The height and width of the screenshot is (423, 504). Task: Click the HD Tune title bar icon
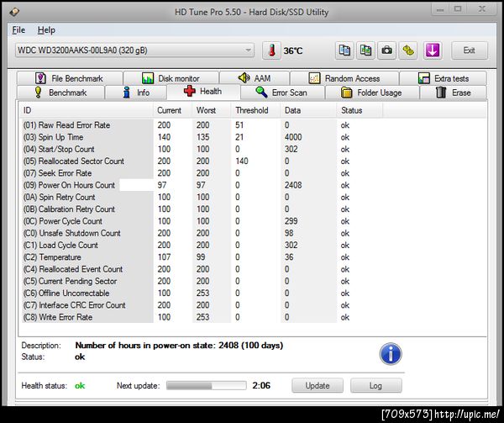[14, 13]
